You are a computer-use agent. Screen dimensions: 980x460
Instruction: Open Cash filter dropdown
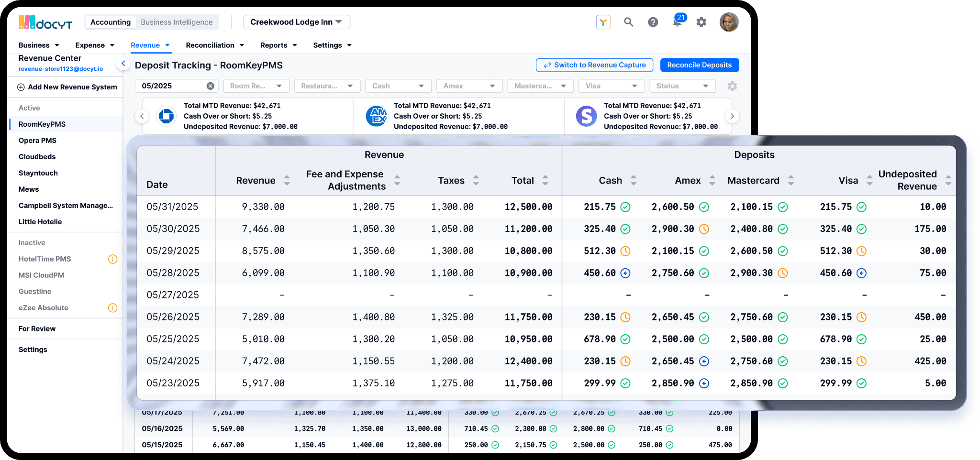tap(398, 86)
